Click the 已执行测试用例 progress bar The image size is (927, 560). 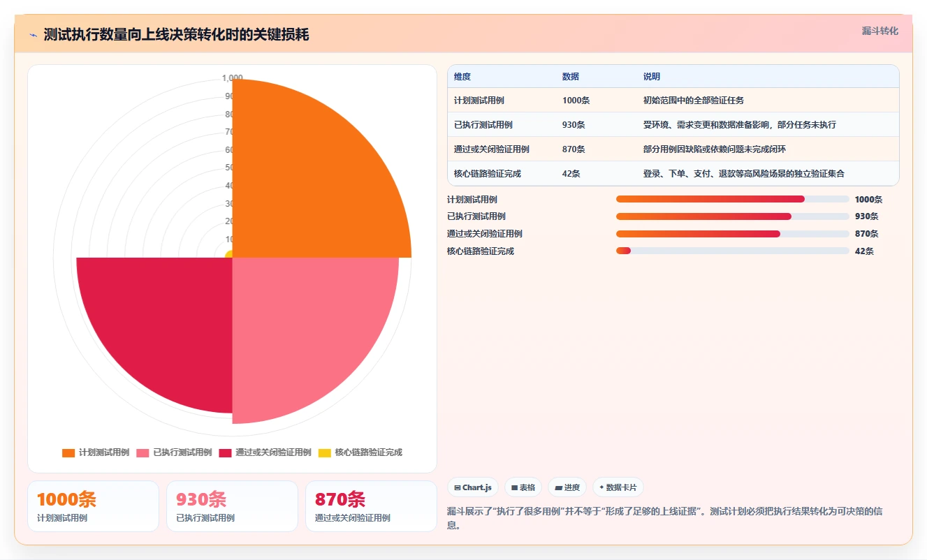pos(733,216)
